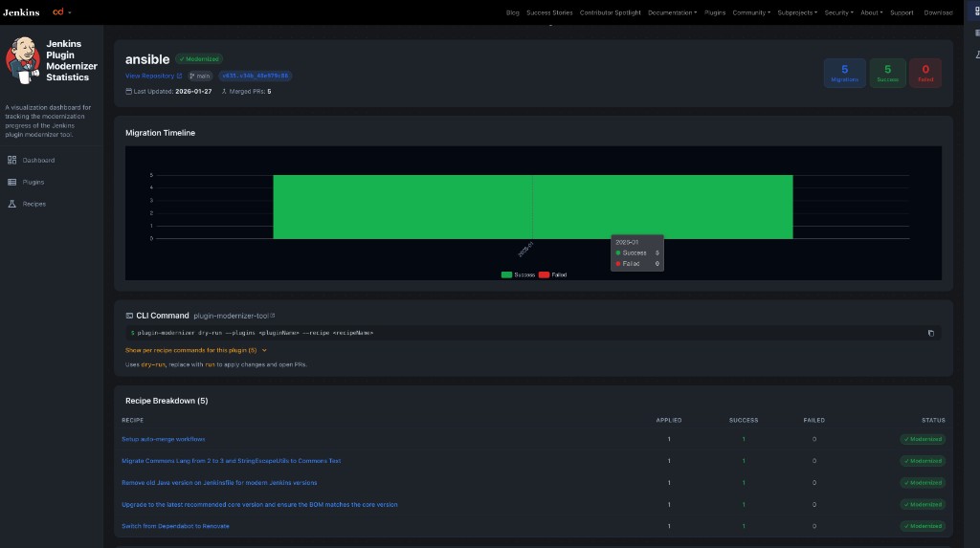This screenshot has width=980, height=548.
Task: Click the Modernized status for Switch from Dependabot row
Action: point(923,526)
